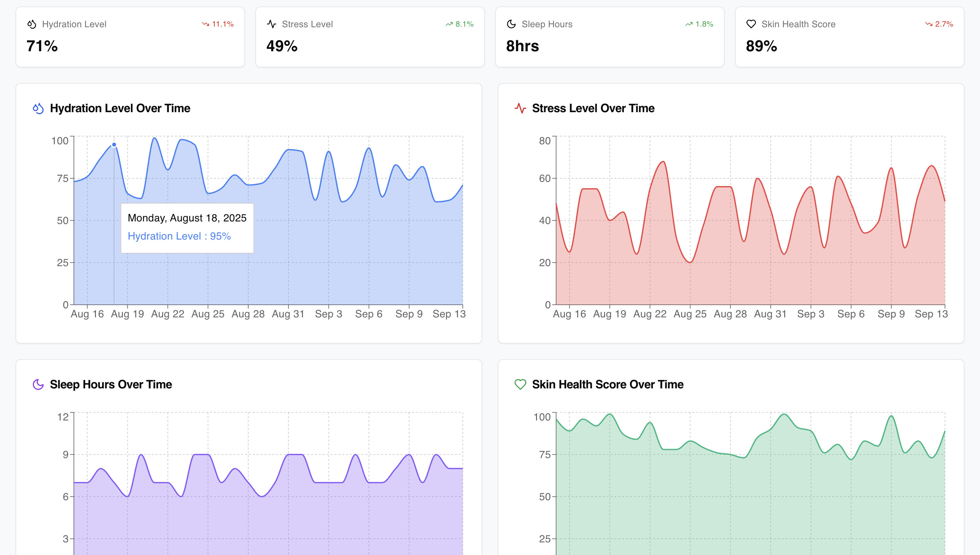
Task: Click Aug 25 label on Stress chart axis
Action: click(x=690, y=314)
